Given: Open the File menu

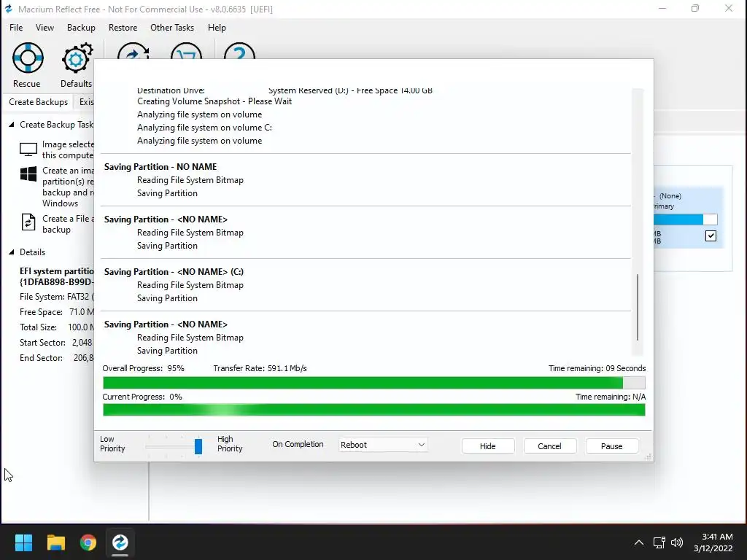Looking at the screenshot, I should click(16, 28).
